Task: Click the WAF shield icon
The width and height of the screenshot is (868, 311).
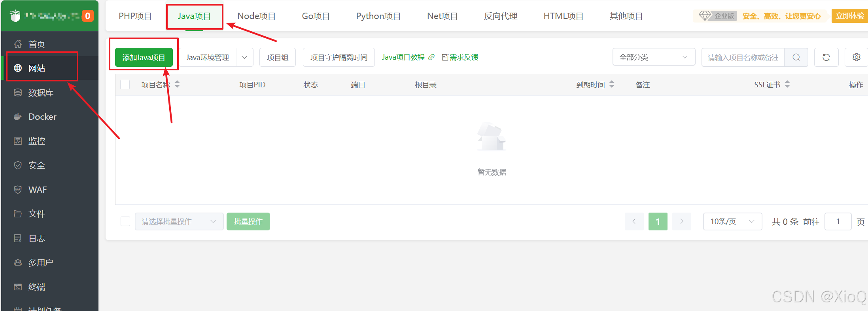Action: pyautogui.click(x=18, y=190)
